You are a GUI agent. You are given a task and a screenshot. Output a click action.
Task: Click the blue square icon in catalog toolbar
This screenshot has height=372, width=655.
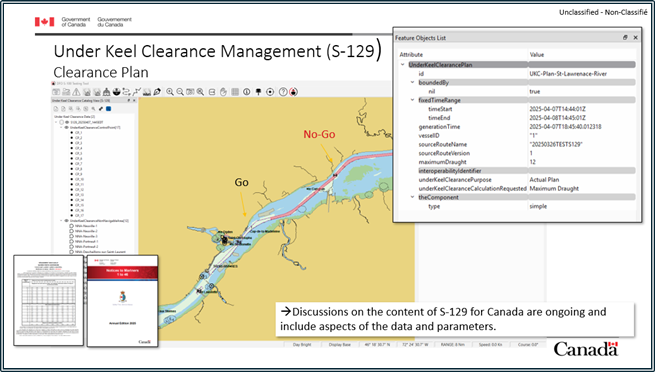tap(109, 109)
